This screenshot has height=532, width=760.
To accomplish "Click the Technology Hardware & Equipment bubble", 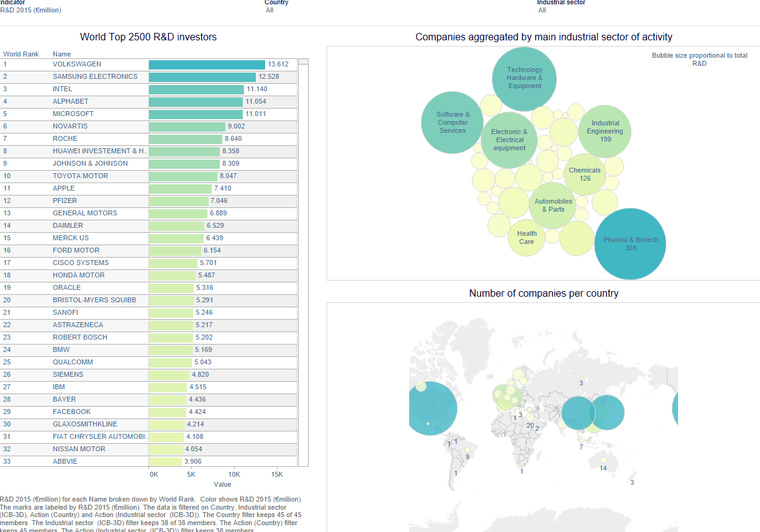I will 525,78.
